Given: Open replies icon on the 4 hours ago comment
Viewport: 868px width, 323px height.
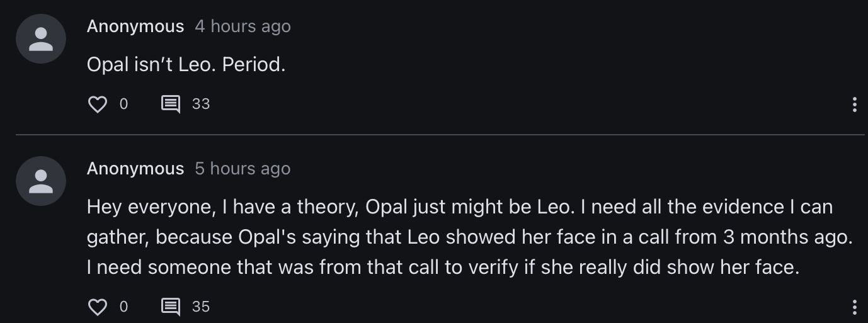Looking at the screenshot, I should (171, 104).
